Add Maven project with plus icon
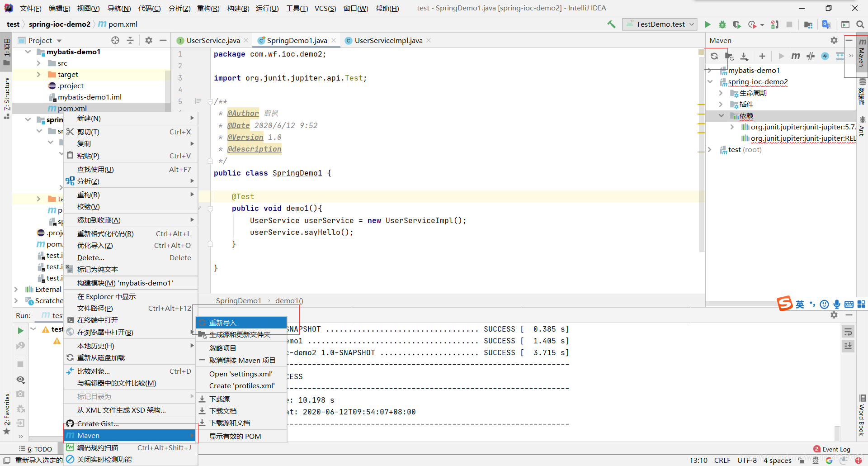 [762, 56]
